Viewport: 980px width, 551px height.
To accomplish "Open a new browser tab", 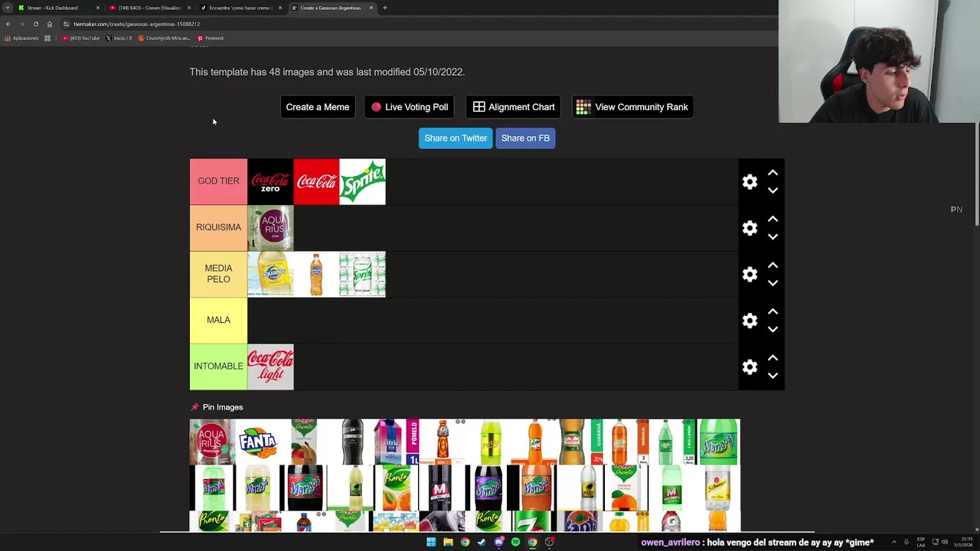I will [384, 8].
